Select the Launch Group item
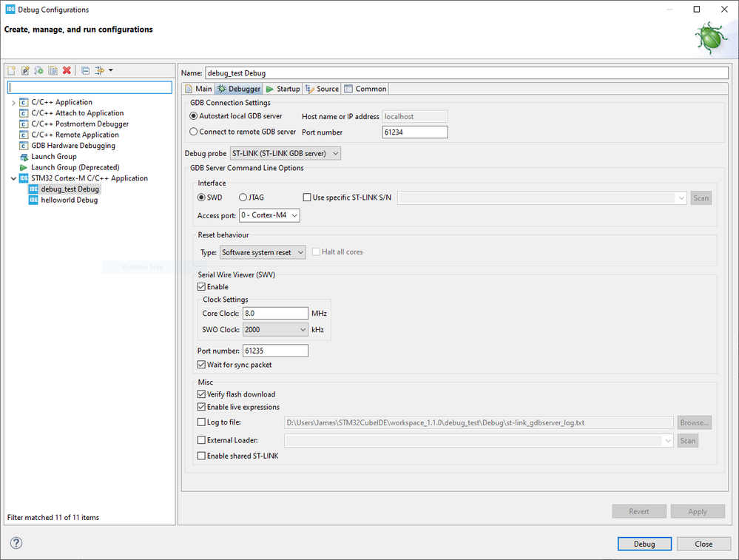 [x=54, y=157]
